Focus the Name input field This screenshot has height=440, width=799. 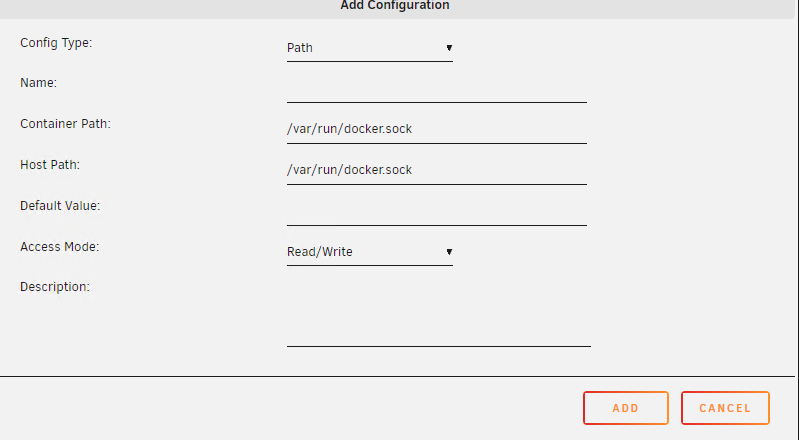tap(436, 88)
